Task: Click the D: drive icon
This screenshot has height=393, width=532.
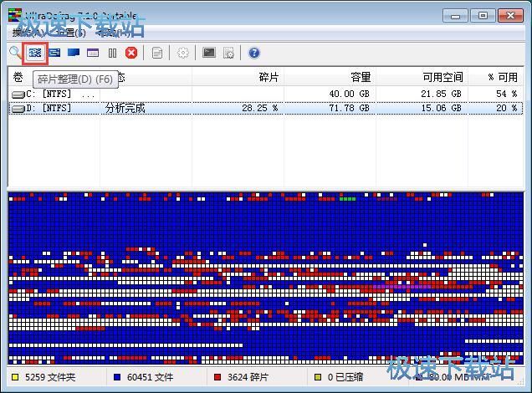Action: [x=18, y=109]
